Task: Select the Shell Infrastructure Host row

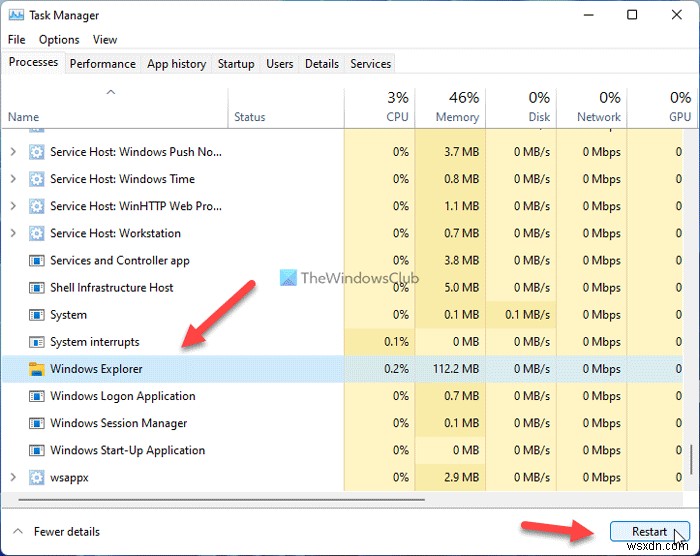Action: [x=342, y=288]
